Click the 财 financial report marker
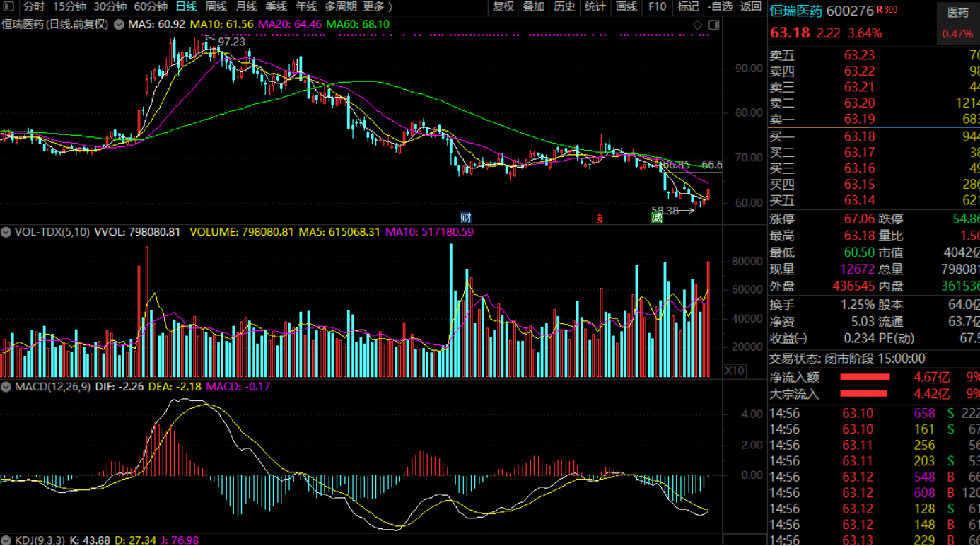Viewport: 980px width, 546px height. pyautogui.click(x=465, y=218)
